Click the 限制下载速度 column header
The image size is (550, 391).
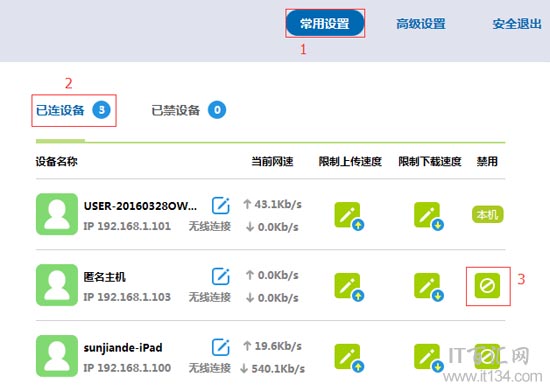pyautogui.click(x=430, y=161)
